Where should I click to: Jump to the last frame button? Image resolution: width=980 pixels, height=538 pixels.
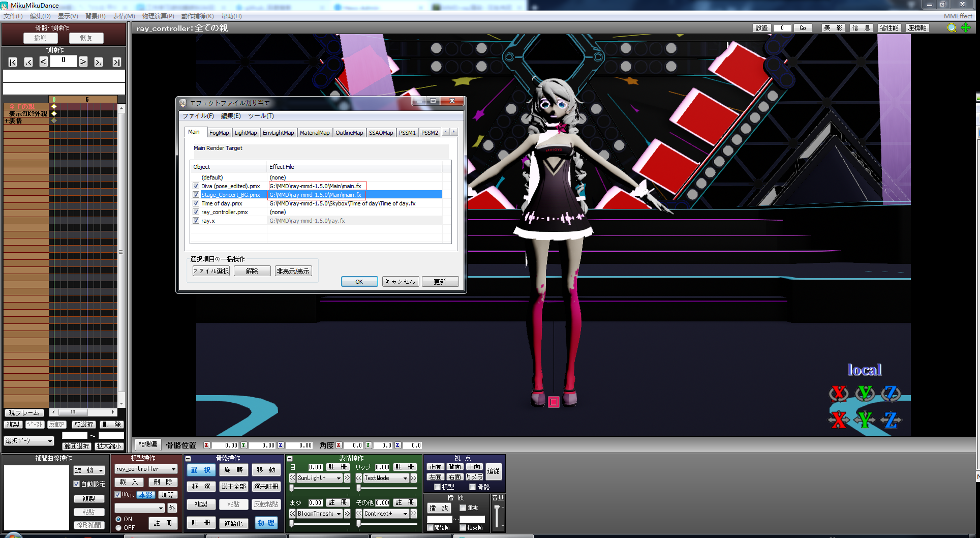pyautogui.click(x=117, y=62)
